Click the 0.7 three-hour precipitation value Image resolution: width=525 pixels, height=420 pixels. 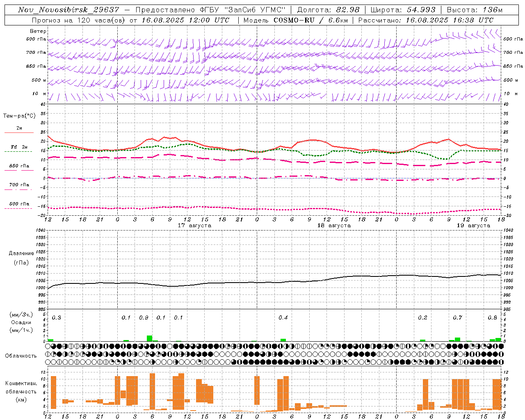click(457, 317)
